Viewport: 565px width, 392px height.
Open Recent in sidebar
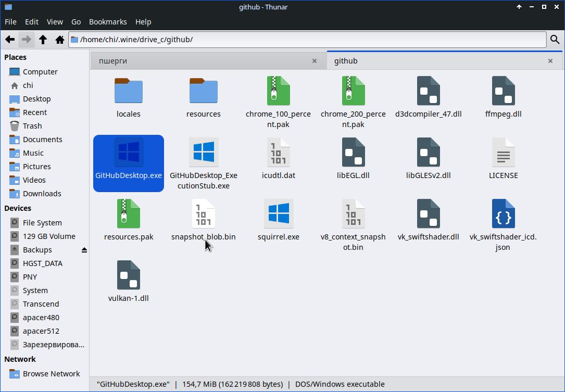(x=34, y=112)
